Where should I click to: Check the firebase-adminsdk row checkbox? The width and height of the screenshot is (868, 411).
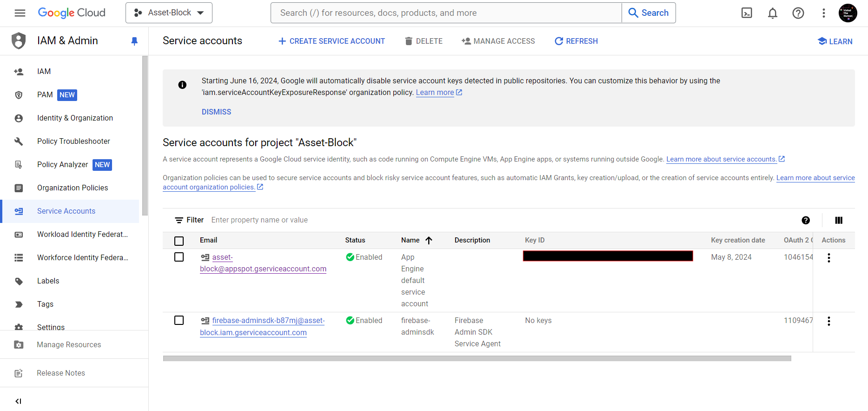179,321
